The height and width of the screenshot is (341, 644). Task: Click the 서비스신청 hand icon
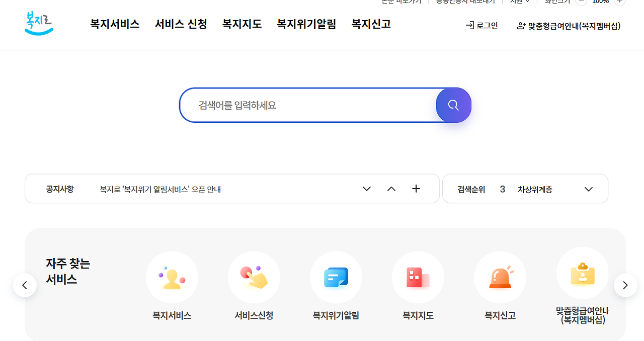pos(254,277)
